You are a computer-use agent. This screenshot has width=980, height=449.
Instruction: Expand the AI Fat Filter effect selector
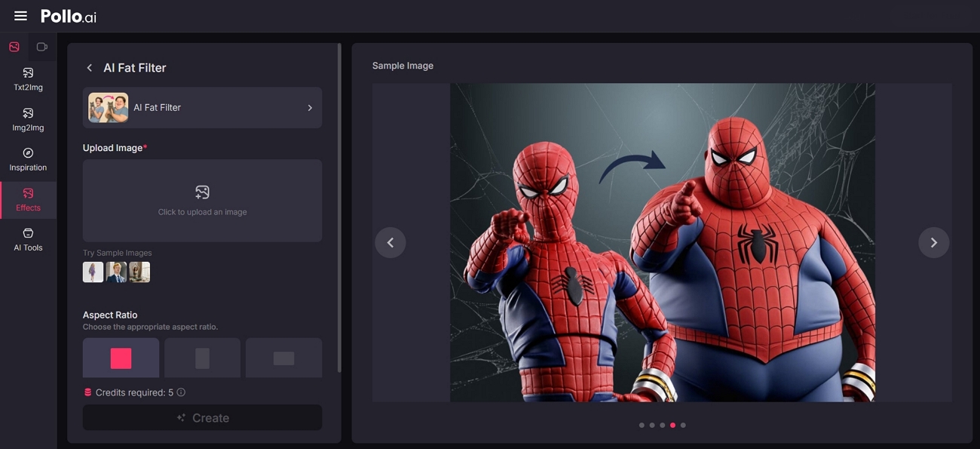(202, 108)
